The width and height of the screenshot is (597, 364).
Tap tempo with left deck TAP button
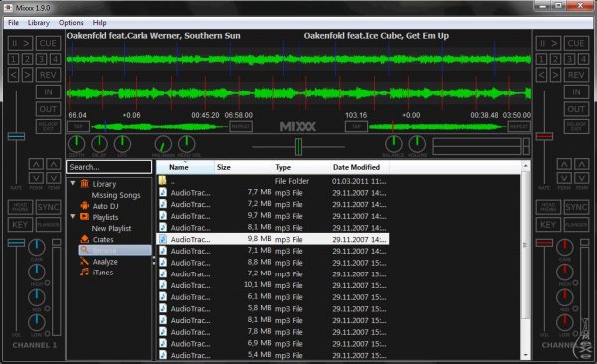(78, 126)
